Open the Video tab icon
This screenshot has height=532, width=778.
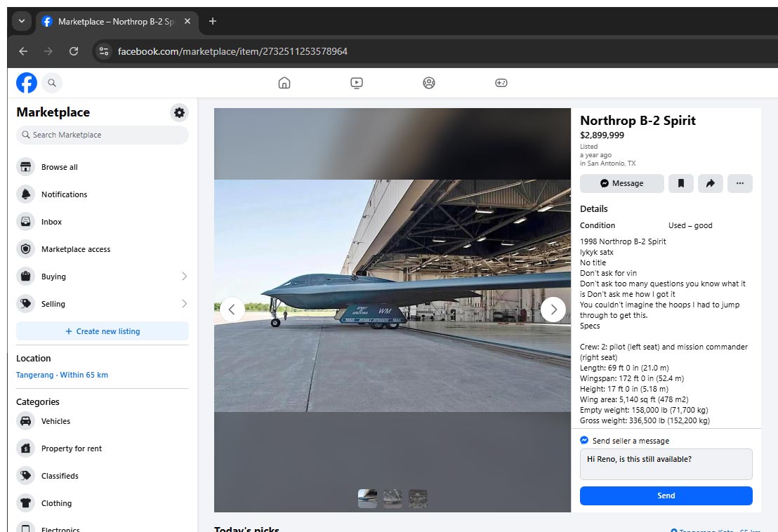(x=356, y=83)
